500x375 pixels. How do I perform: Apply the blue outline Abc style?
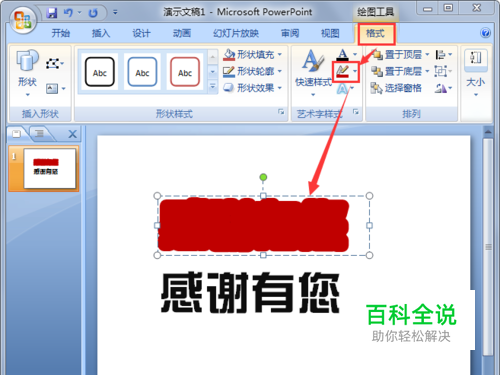(142, 72)
